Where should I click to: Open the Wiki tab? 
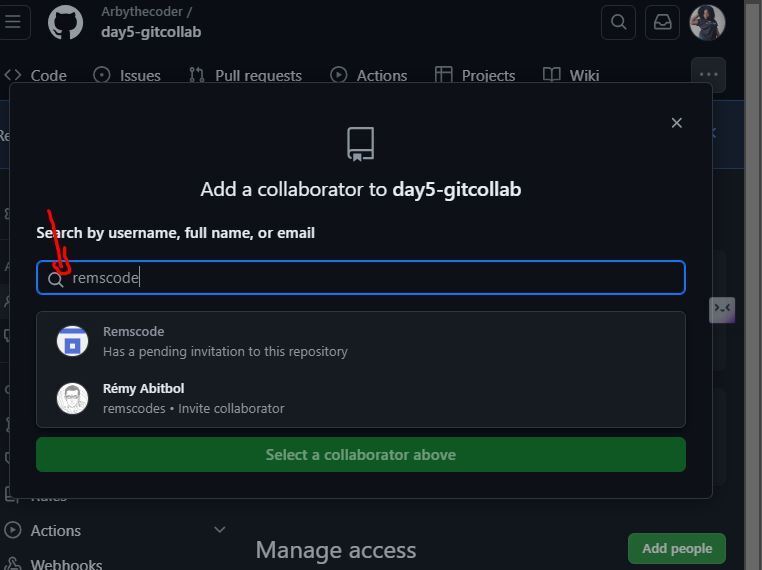coord(571,75)
